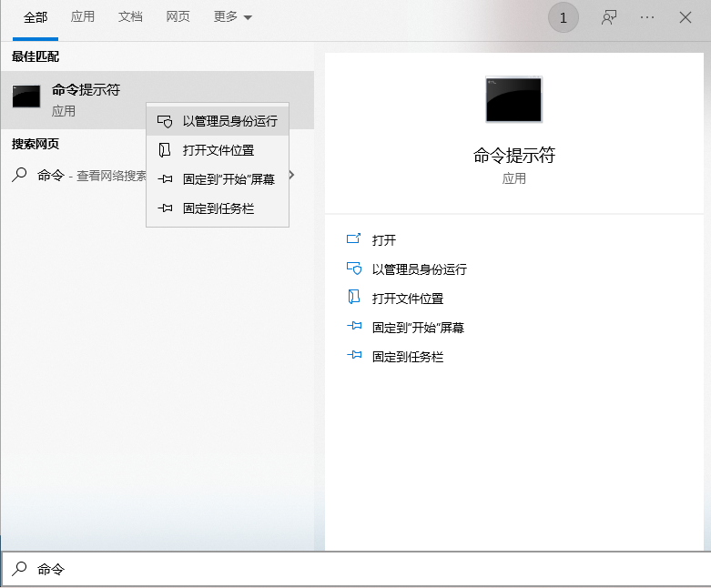
Task: Click the large Command Prompt icon in preview
Action: 513,100
